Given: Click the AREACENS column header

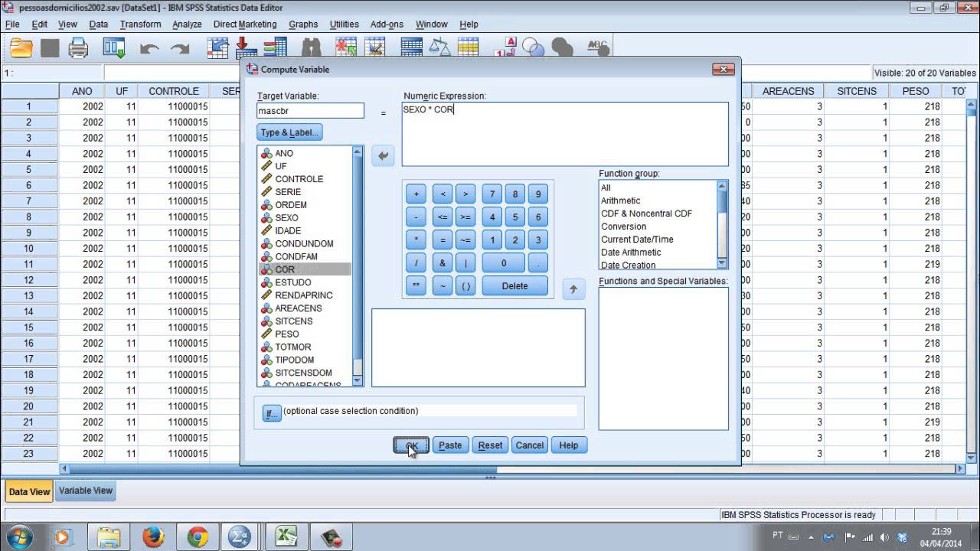Looking at the screenshot, I should click(788, 91).
